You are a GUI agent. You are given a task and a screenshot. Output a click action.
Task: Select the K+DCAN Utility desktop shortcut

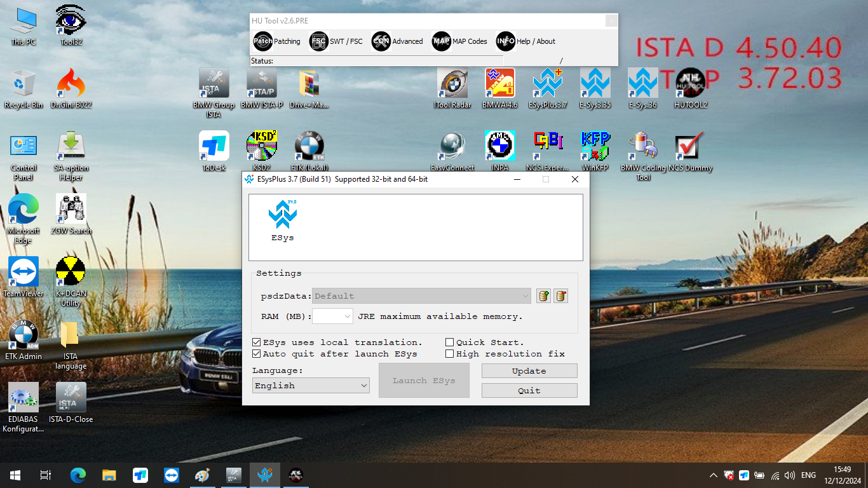coord(71,281)
